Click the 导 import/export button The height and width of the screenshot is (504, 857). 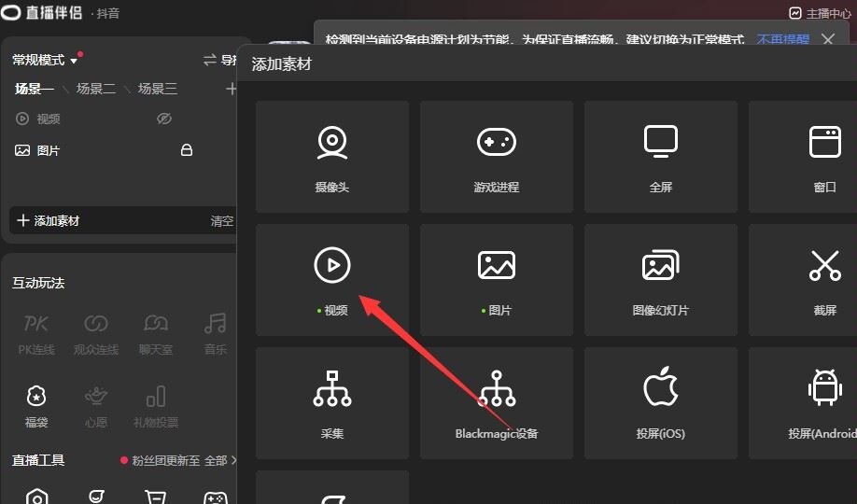[219, 60]
